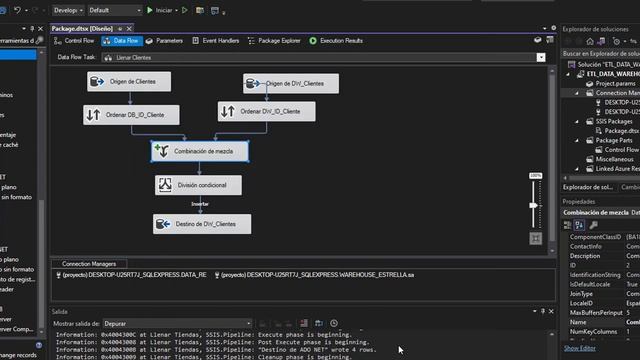
Task: Toggle word wrap in the output panel
Action: (x=319, y=323)
